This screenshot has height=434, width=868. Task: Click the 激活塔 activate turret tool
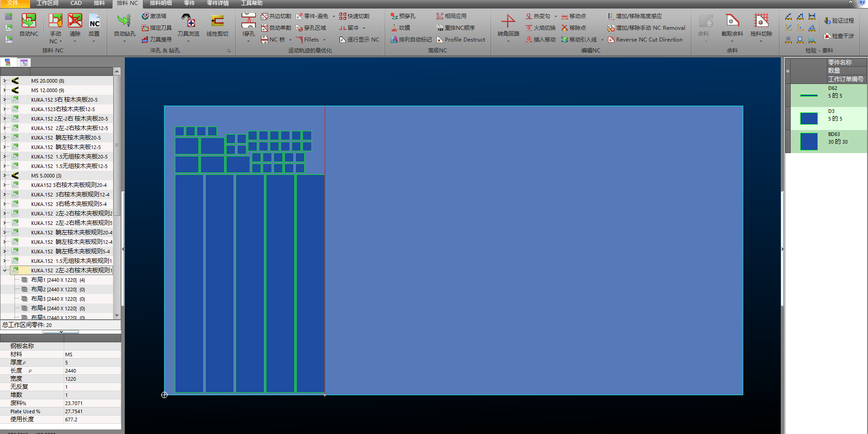[154, 16]
